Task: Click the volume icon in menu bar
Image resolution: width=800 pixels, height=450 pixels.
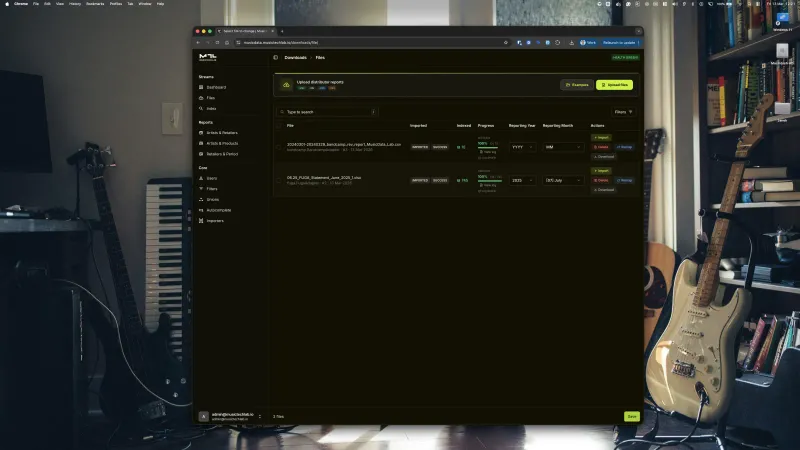Action: (674, 4)
